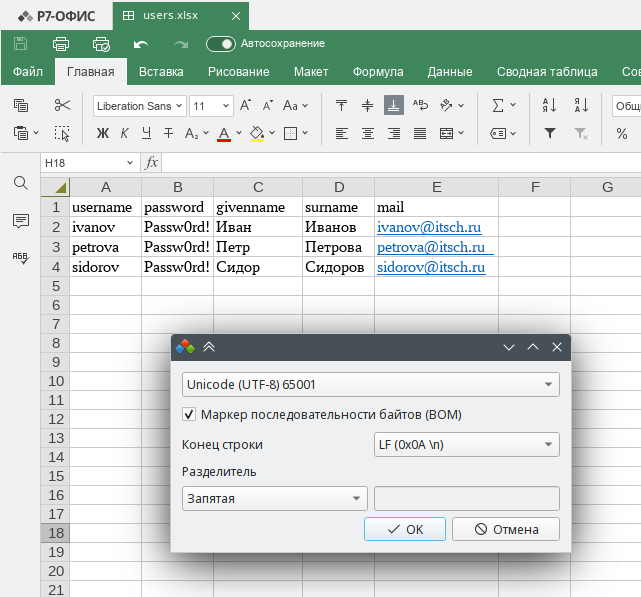Switch to the Вставка tab
The image size is (641, 597).
point(161,72)
